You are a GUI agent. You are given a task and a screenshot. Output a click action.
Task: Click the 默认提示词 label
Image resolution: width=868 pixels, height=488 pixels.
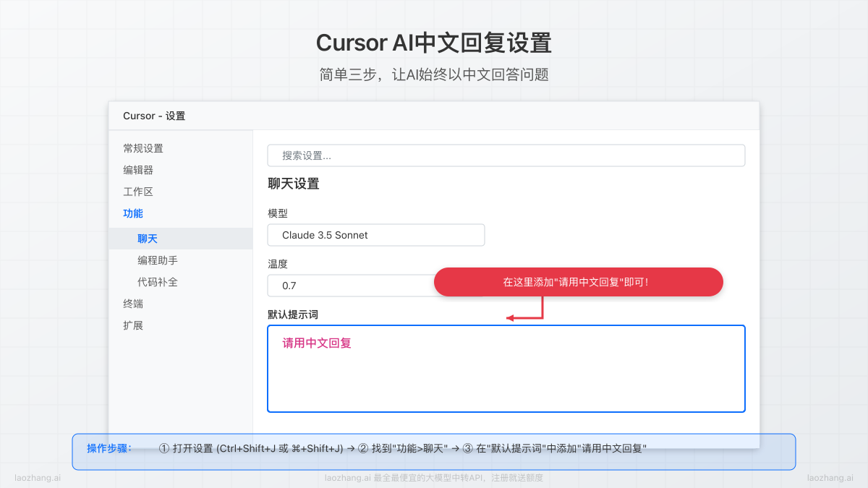[x=293, y=314]
